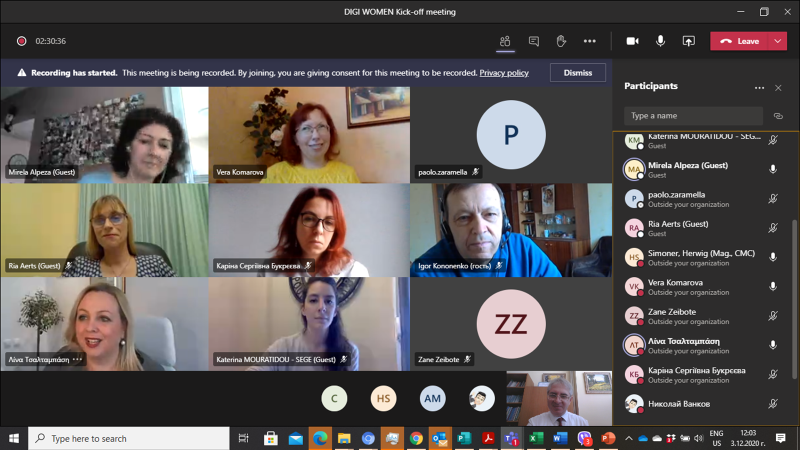Screen dimensions: 800x450
Task: Click Zane Zeibote's muted mic icon in list
Action: tap(773, 316)
